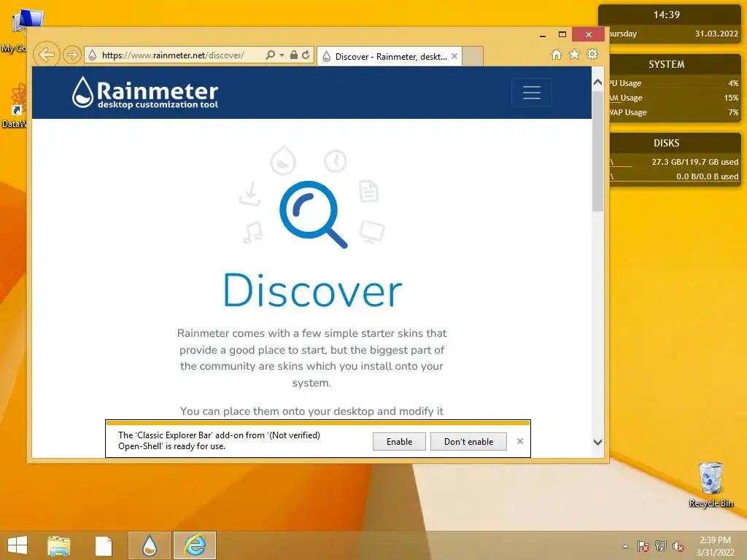This screenshot has width=747, height=560.
Task: Minimize the Internet Explorer window
Action: [x=543, y=35]
